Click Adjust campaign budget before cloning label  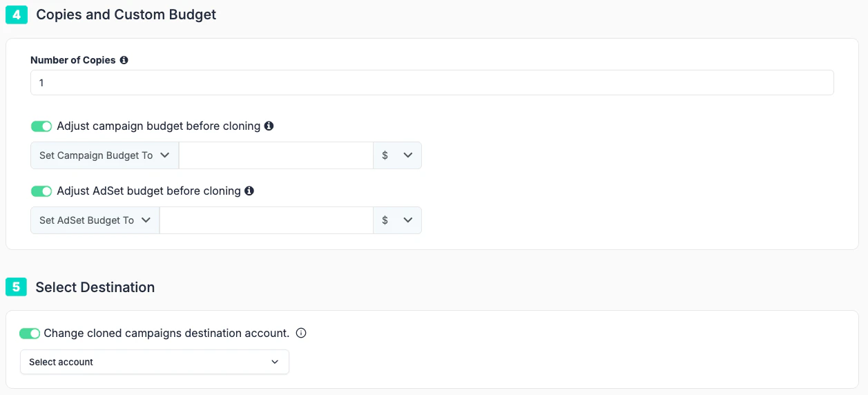159,126
